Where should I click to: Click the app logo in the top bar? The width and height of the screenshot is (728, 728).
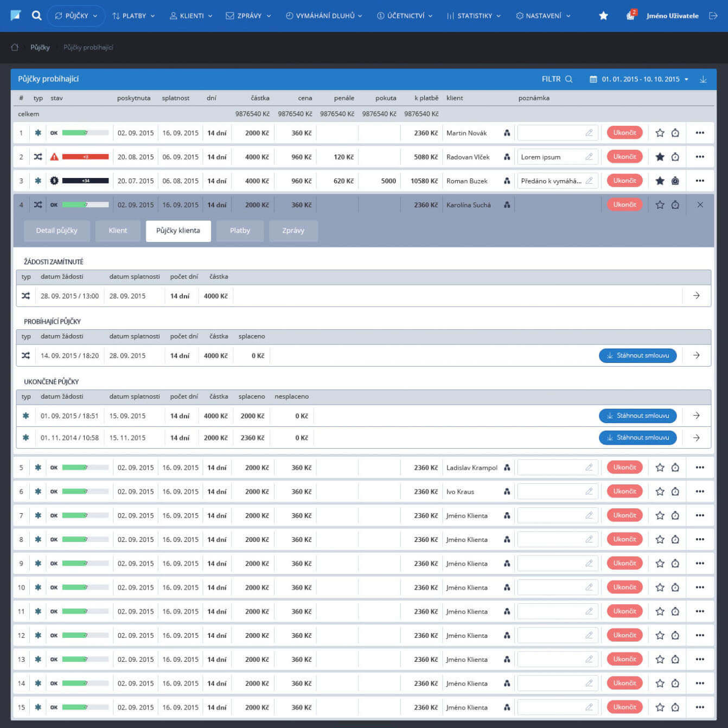click(x=16, y=16)
